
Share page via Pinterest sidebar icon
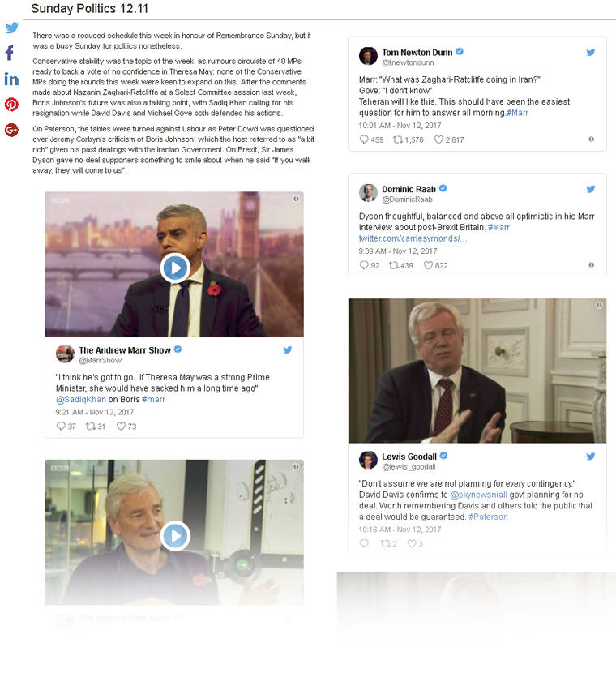pyautogui.click(x=11, y=105)
